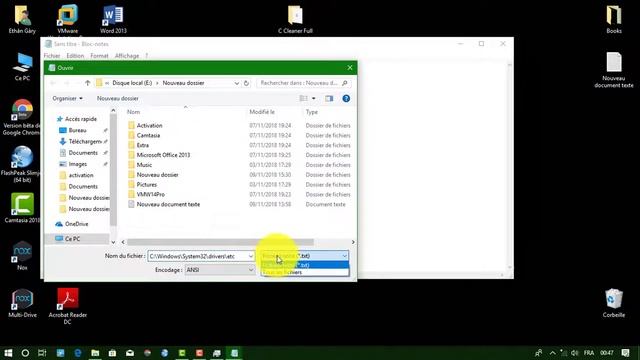Open Acrobat Reader DC shortcut

pos(67,306)
